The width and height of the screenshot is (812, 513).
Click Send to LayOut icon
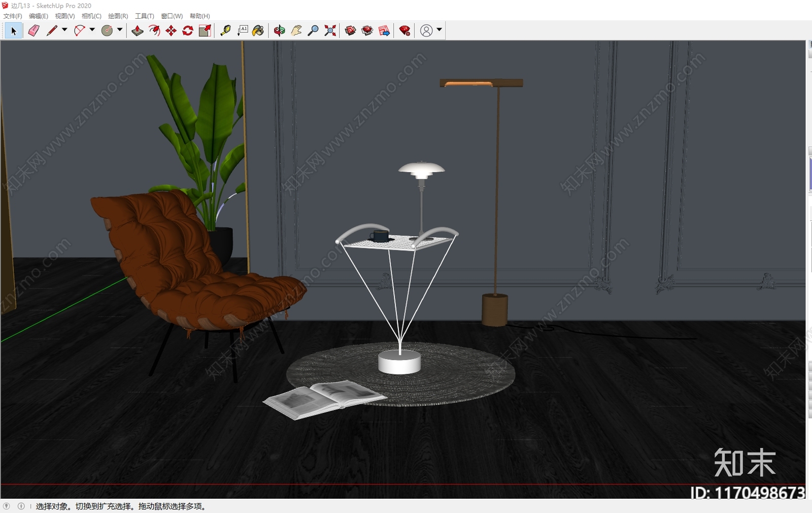point(384,31)
